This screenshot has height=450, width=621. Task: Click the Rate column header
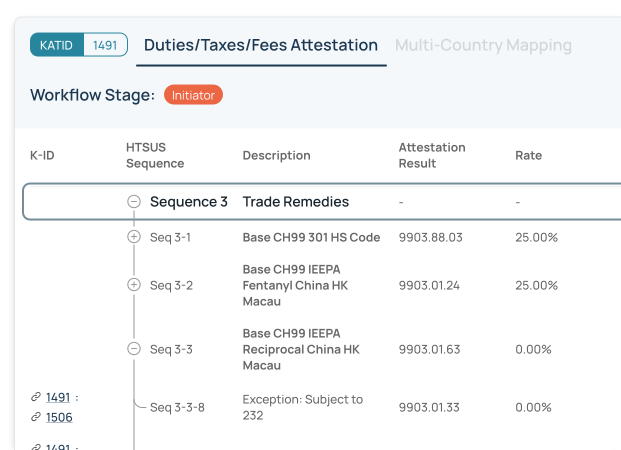pyautogui.click(x=528, y=155)
